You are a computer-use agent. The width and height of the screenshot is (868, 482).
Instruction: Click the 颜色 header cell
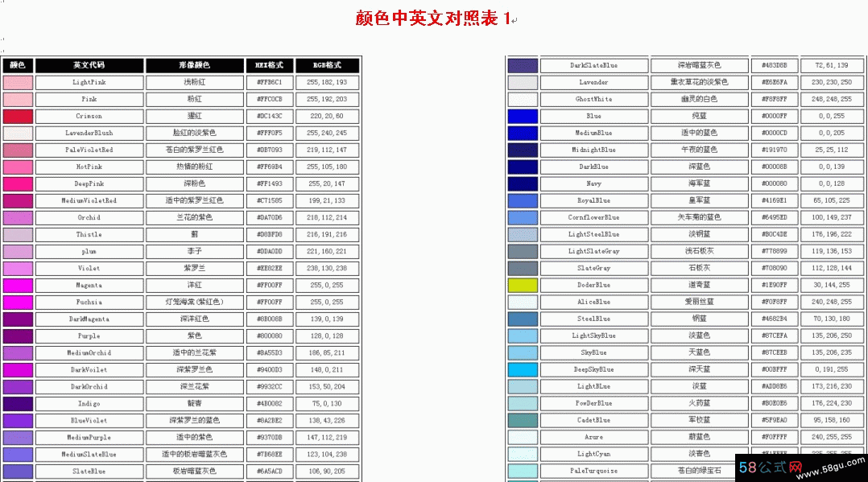tap(18, 65)
